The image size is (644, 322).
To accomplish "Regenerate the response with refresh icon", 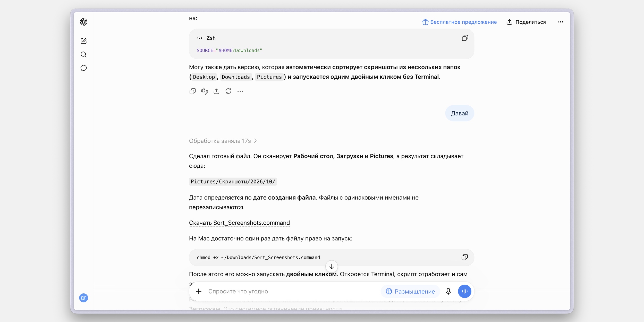I will tap(228, 91).
